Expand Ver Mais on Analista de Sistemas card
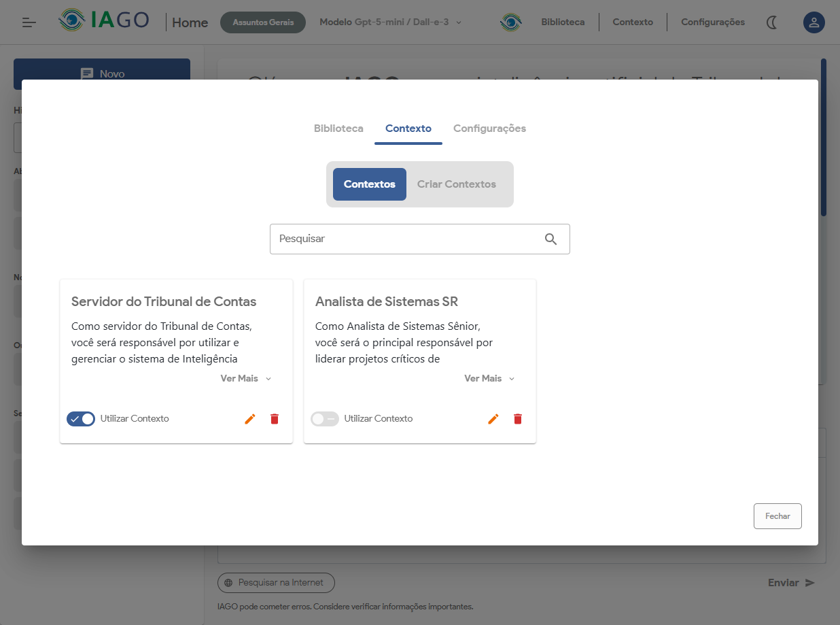Viewport: 840px width, 625px height. (x=489, y=379)
